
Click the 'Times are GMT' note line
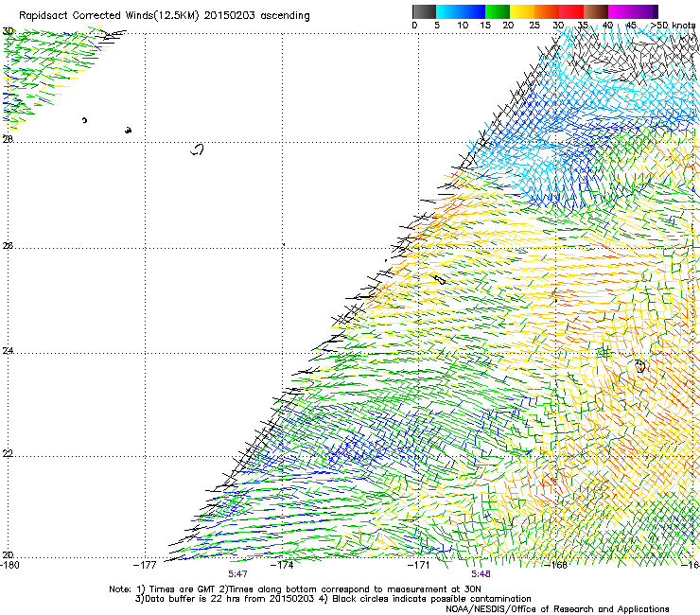click(x=294, y=589)
